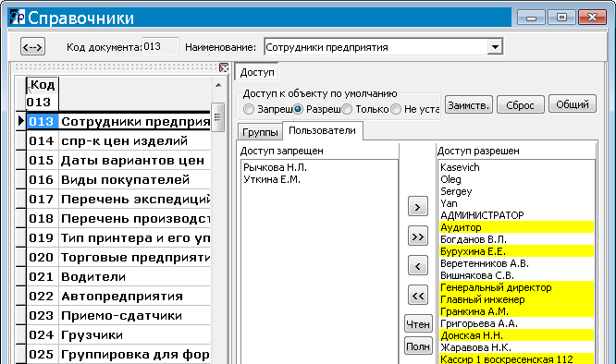Click the Заимств. button

469,104
